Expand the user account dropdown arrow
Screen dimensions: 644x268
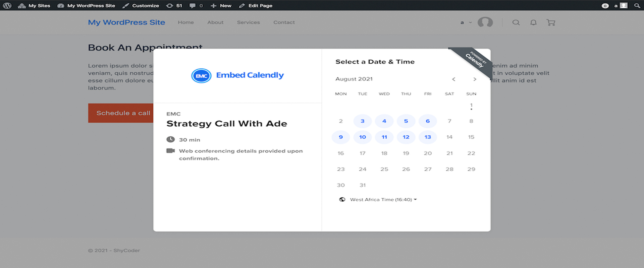[x=470, y=22]
